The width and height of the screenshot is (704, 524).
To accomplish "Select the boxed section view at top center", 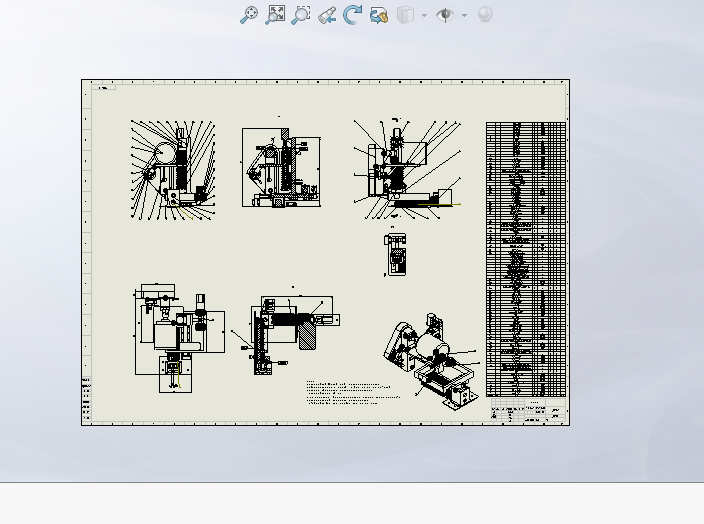I will tap(282, 167).
